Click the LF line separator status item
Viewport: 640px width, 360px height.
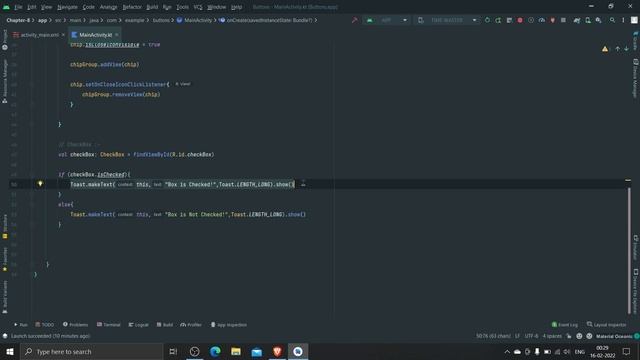pos(517,336)
